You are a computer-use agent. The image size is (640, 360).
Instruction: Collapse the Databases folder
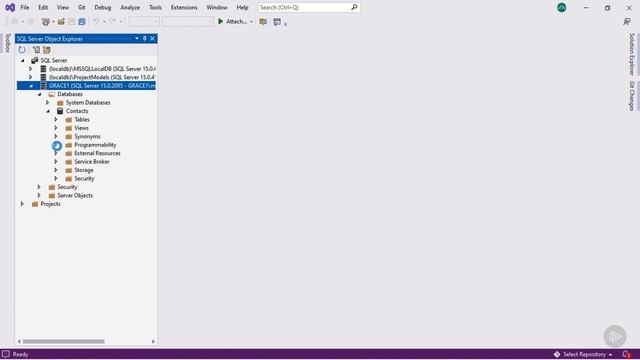[40, 94]
